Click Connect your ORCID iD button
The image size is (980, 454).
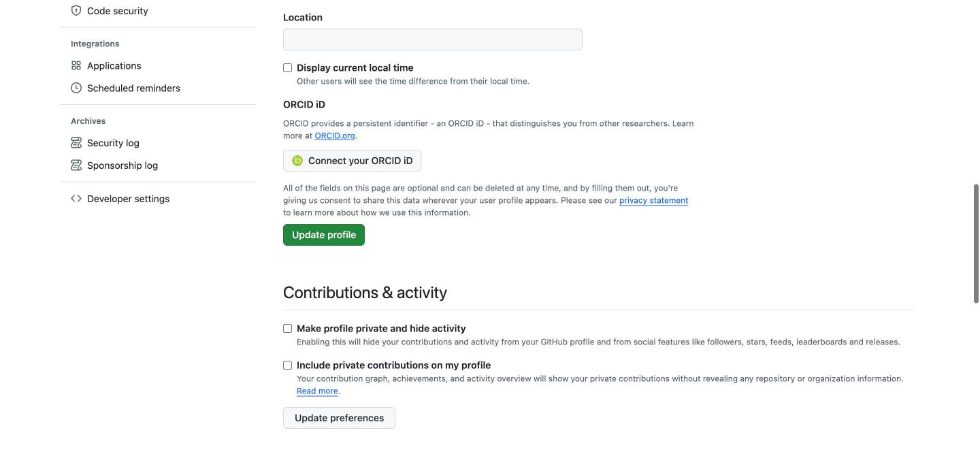pos(353,161)
